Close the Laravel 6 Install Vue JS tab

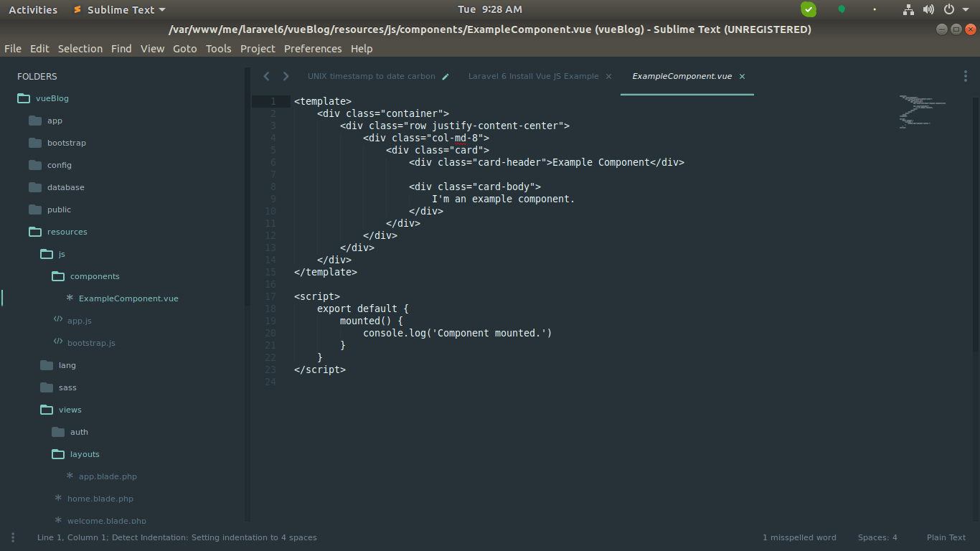608,76
